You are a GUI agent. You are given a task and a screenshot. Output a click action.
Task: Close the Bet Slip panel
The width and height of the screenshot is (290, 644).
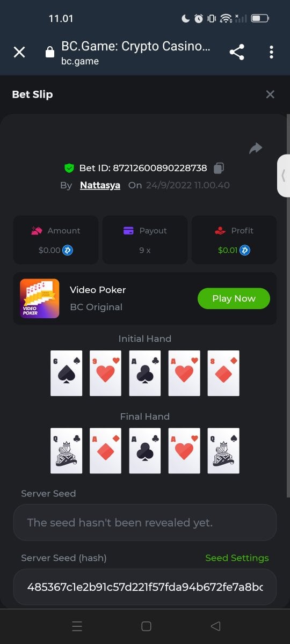tap(270, 94)
